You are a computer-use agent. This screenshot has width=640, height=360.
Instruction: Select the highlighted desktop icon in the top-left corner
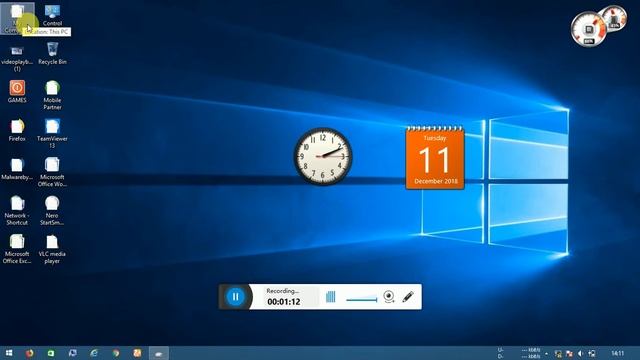17,18
